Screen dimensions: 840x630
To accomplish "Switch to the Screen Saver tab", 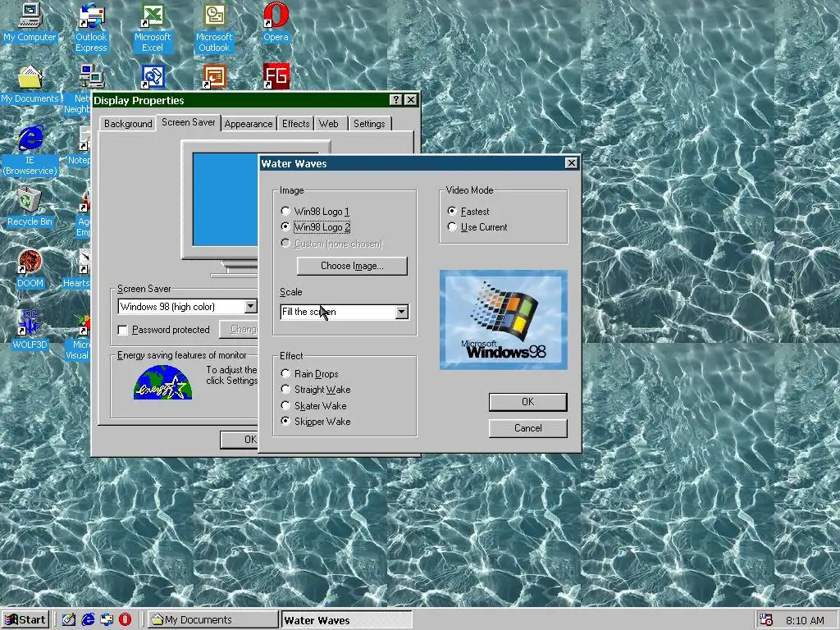I will [189, 122].
